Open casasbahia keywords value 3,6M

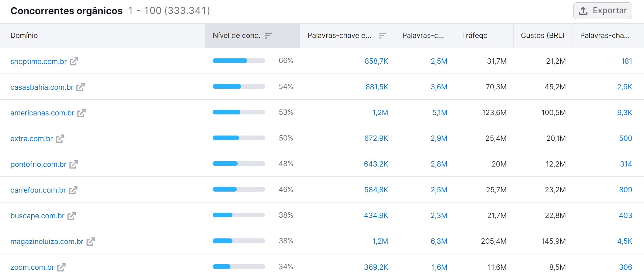[x=439, y=87]
